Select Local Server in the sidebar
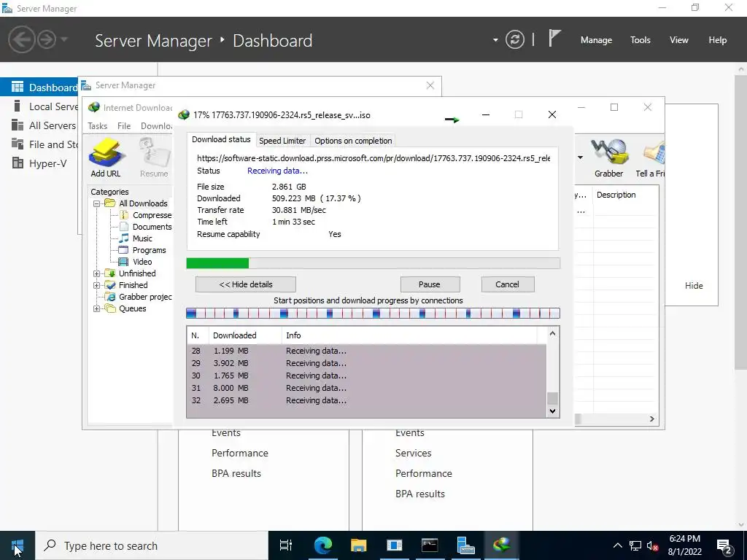The width and height of the screenshot is (747, 560). coord(39,106)
